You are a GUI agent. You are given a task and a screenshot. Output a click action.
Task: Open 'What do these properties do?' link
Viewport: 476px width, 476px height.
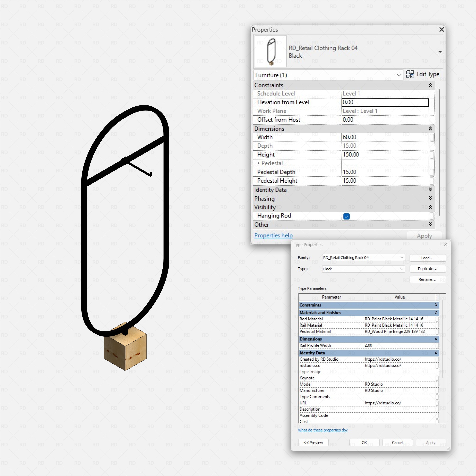(323, 430)
